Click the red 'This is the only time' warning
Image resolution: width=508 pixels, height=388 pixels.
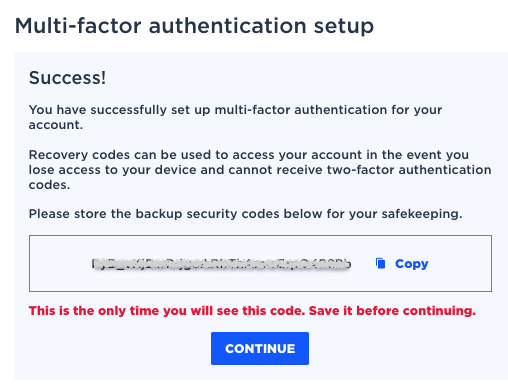click(252, 311)
